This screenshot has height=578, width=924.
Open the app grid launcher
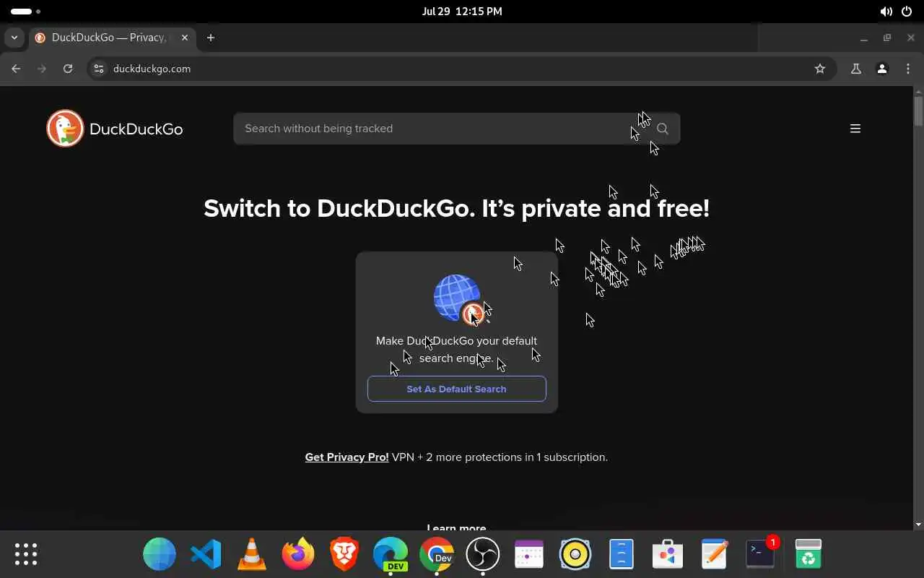[x=26, y=554]
